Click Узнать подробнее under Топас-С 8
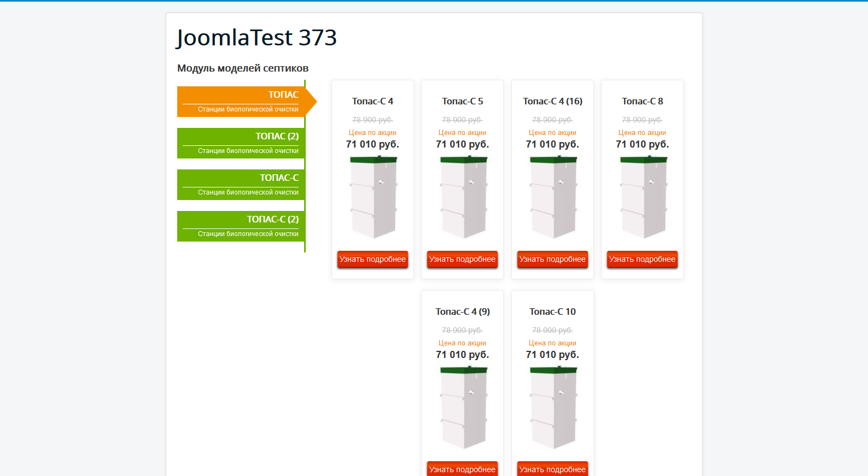The width and height of the screenshot is (868, 476). point(642,259)
